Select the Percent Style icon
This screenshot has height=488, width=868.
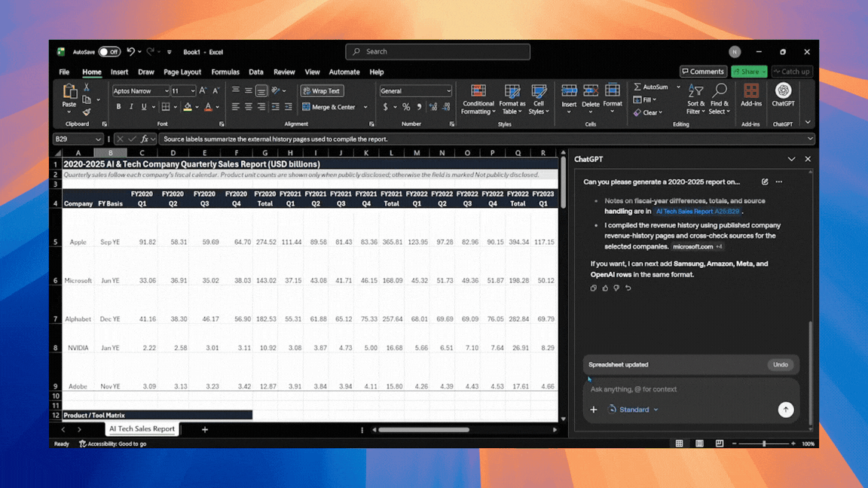click(x=405, y=105)
